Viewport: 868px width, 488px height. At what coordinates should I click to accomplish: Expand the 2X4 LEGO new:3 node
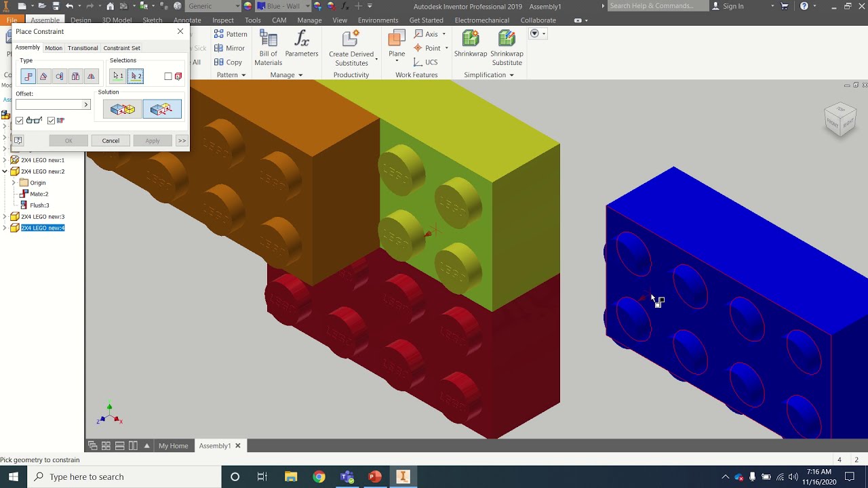pyautogui.click(x=5, y=217)
